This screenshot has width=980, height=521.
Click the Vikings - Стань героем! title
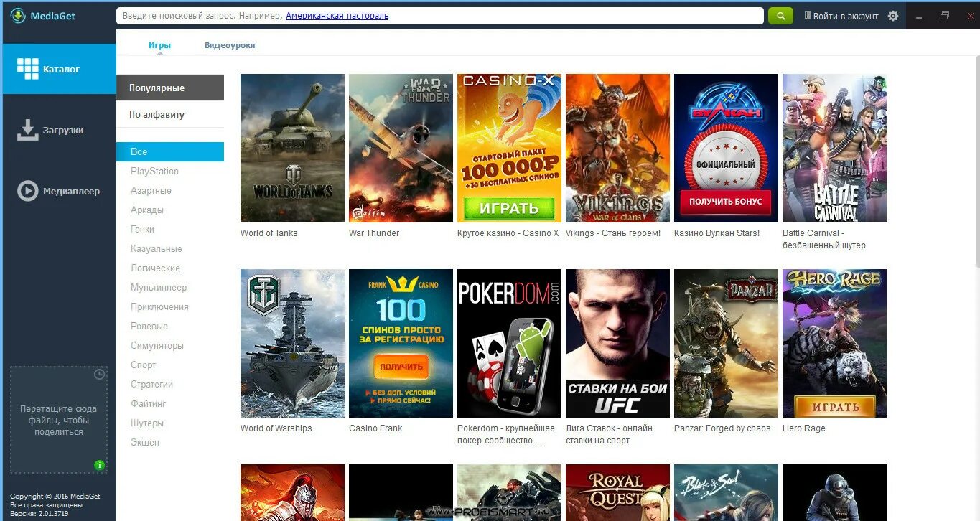pos(613,233)
